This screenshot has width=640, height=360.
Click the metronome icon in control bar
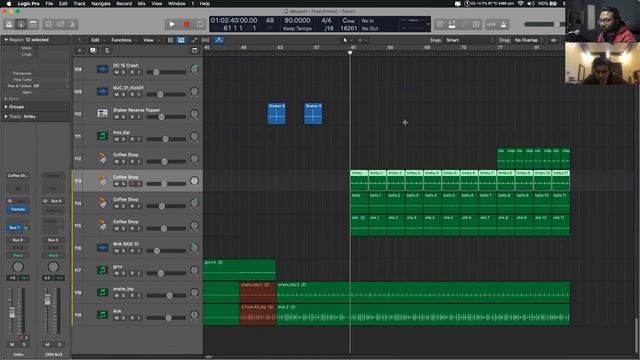tap(504, 24)
